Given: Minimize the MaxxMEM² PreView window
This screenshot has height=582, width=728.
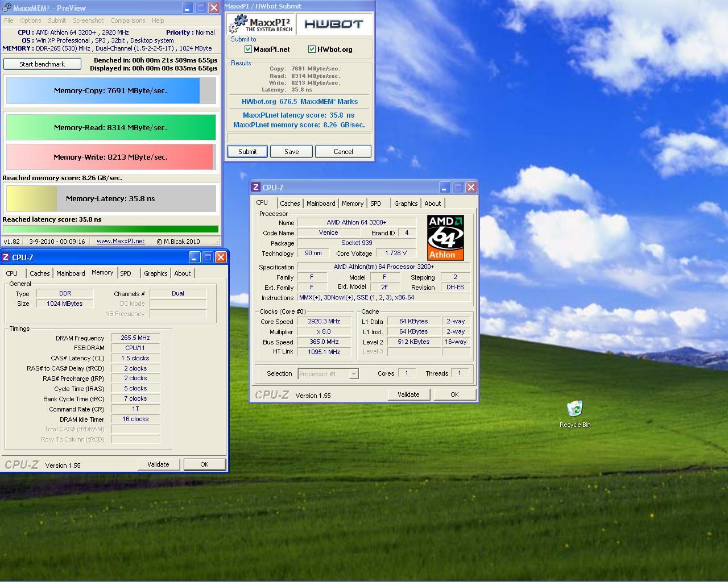Looking at the screenshot, I should click(x=188, y=8).
